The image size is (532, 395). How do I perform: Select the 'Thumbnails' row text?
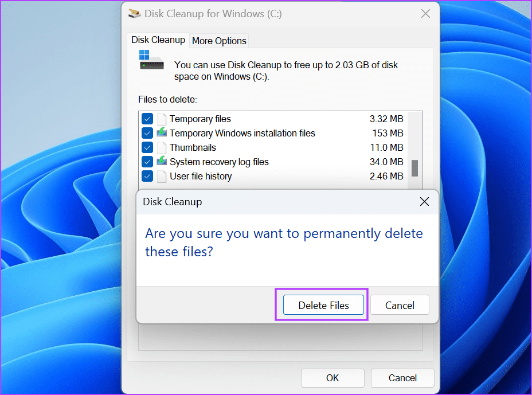[193, 147]
